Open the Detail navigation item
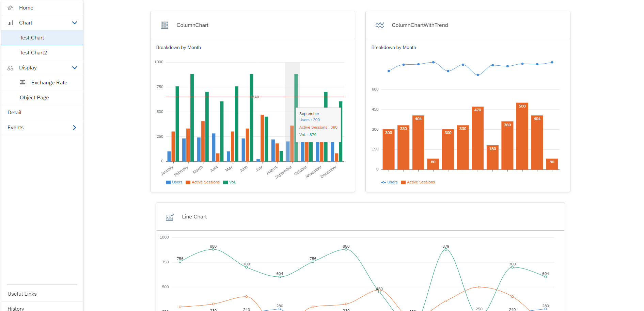This screenshot has height=311, width=644. pyautogui.click(x=42, y=113)
